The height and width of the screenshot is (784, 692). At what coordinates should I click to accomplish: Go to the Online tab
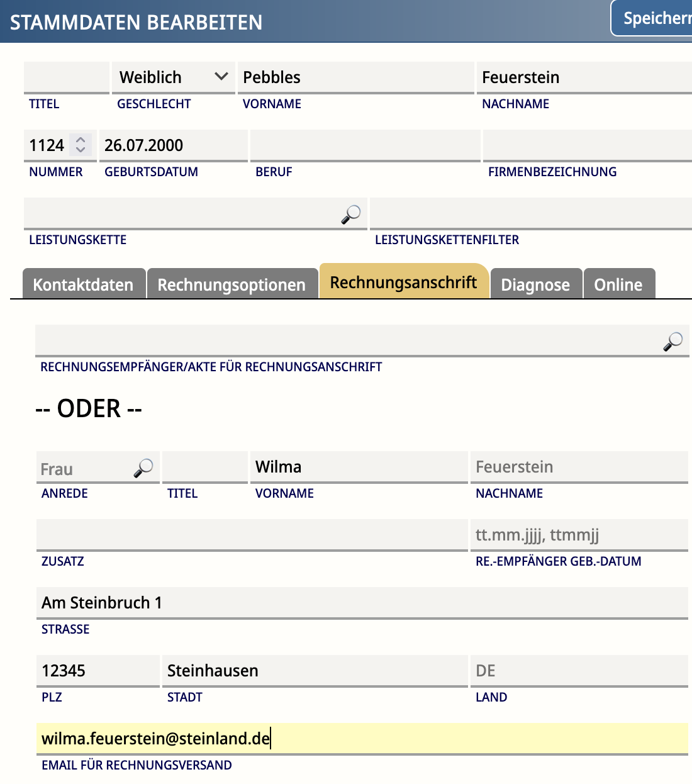[x=618, y=284]
